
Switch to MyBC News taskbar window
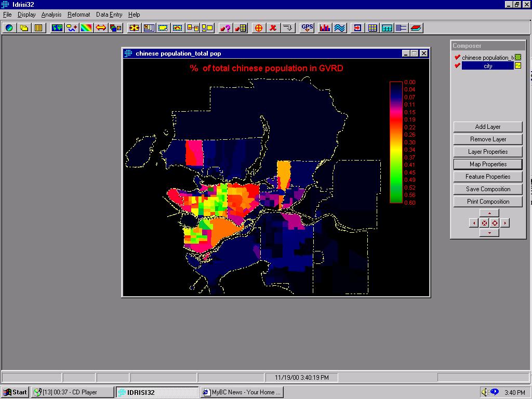click(x=242, y=392)
